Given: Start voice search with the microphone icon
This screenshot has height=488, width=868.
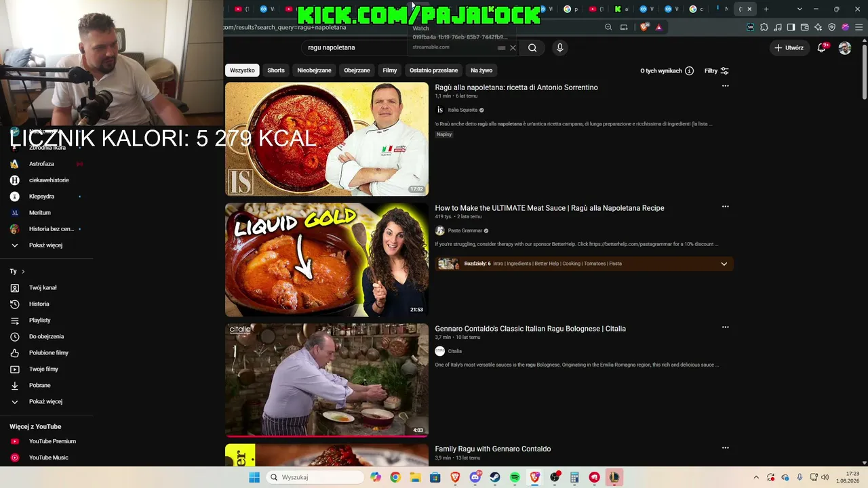Looking at the screenshot, I should pos(559,47).
